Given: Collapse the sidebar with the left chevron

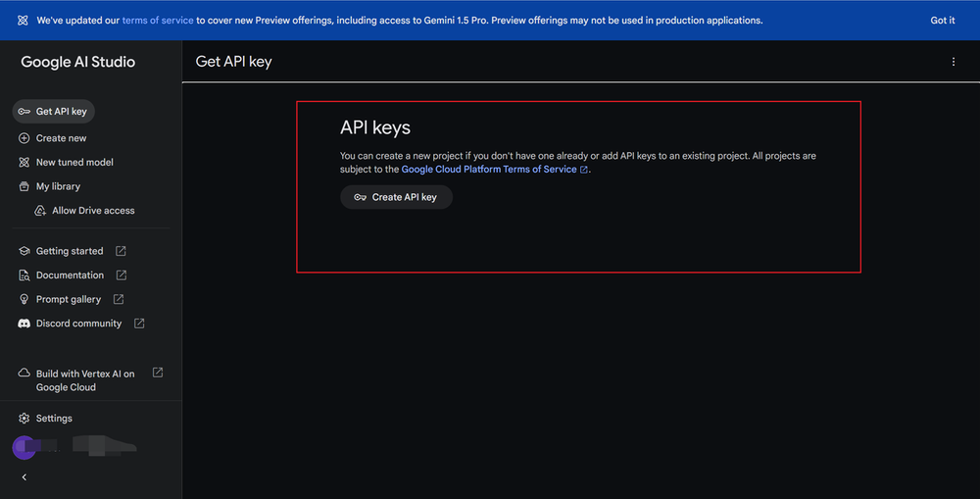Looking at the screenshot, I should coord(24,477).
